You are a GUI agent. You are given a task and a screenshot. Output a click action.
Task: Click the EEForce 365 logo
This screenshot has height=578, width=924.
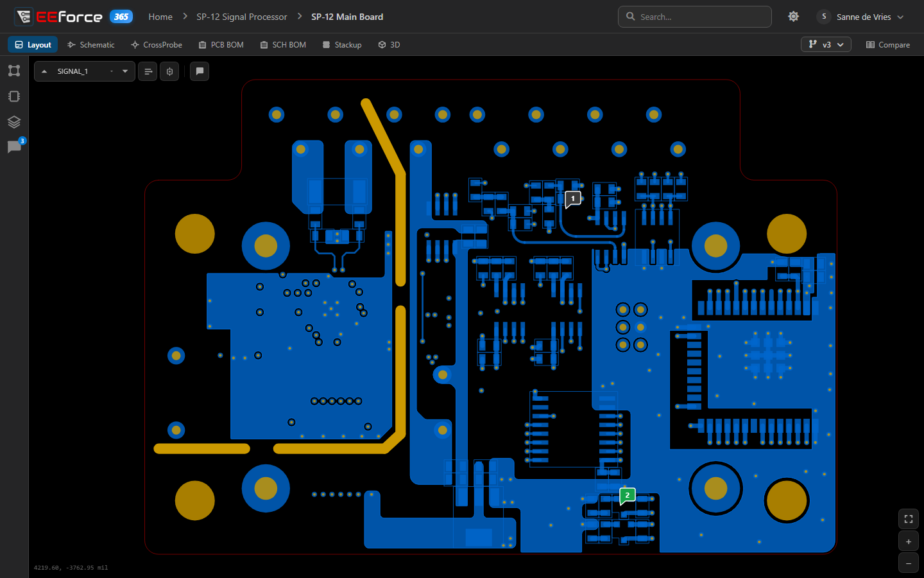(x=74, y=17)
